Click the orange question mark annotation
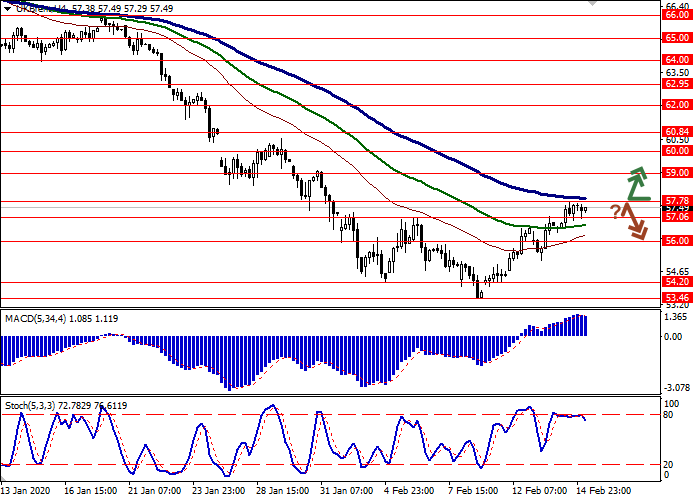 tap(615, 212)
